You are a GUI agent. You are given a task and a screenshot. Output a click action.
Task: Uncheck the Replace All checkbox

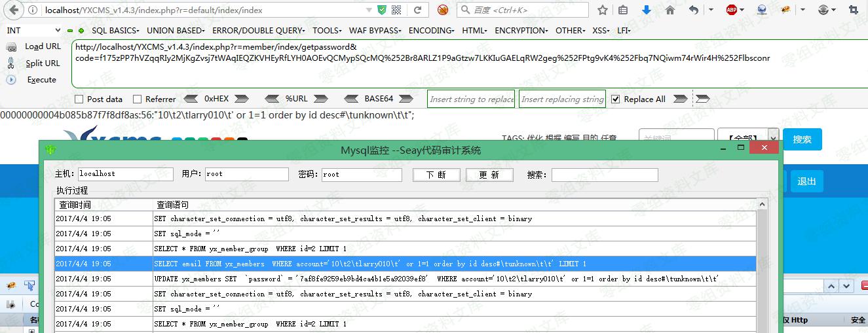coord(615,99)
